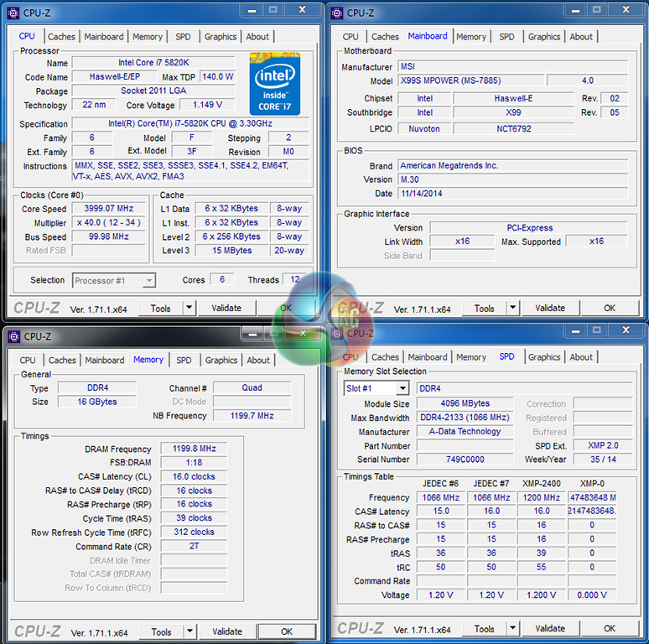Switch to the Caches tab in the top-left window

tap(61, 37)
